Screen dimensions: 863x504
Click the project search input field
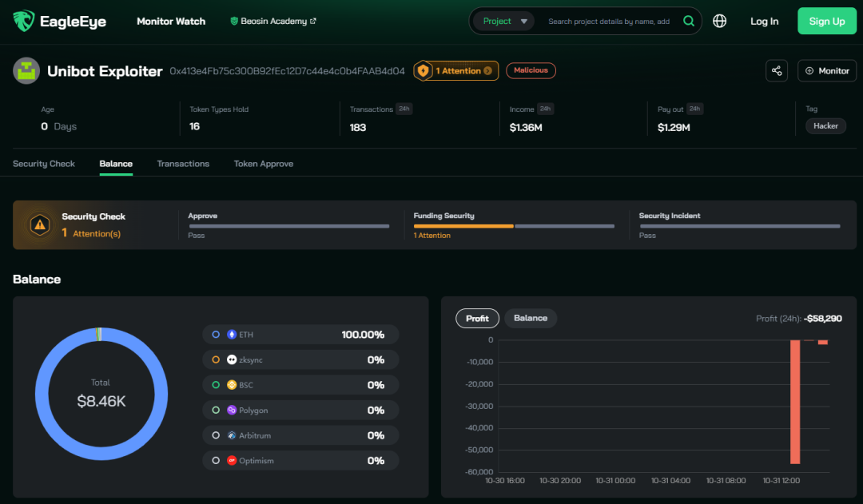pyautogui.click(x=609, y=21)
